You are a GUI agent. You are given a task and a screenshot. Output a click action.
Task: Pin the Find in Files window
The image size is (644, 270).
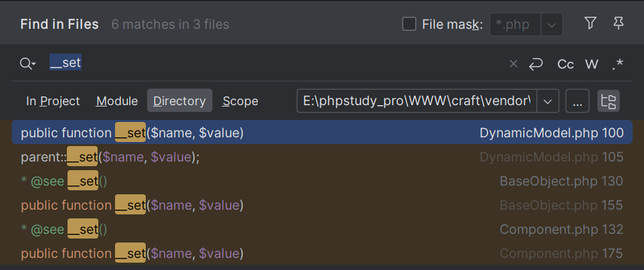618,24
